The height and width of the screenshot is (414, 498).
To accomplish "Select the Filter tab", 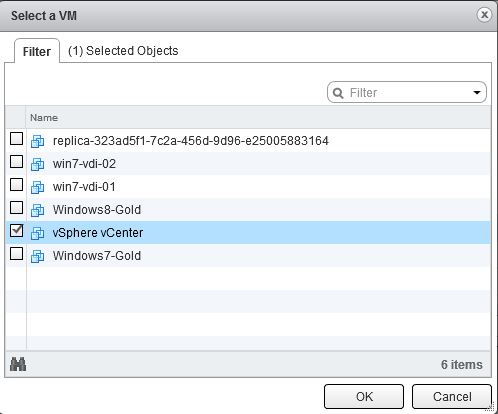I will tap(37, 51).
